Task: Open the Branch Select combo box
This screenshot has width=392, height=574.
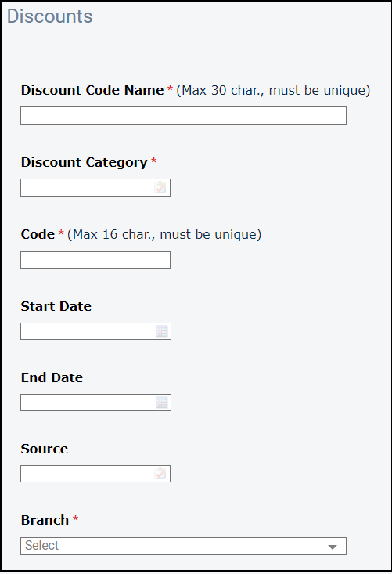Action: tap(183, 546)
